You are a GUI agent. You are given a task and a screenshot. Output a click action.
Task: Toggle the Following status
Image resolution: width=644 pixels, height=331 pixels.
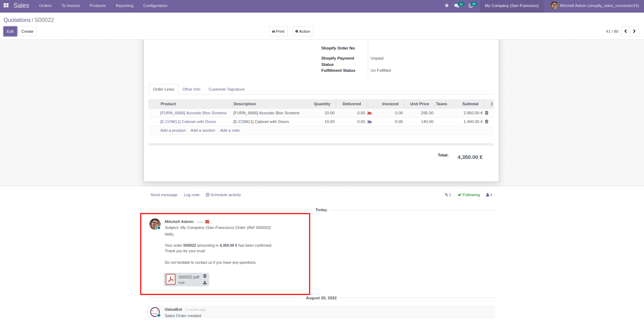pyautogui.click(x=468, y=195)
